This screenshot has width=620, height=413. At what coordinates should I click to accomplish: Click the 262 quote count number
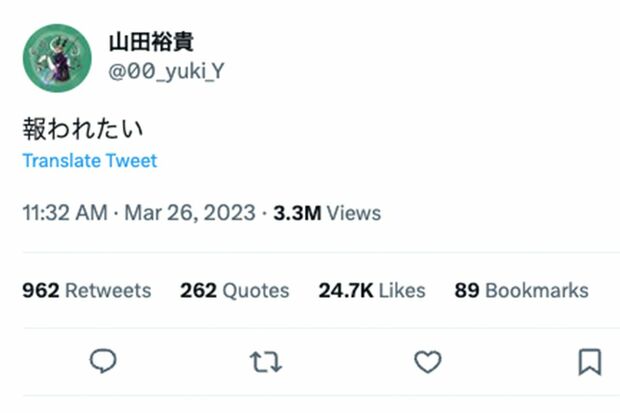198,291
